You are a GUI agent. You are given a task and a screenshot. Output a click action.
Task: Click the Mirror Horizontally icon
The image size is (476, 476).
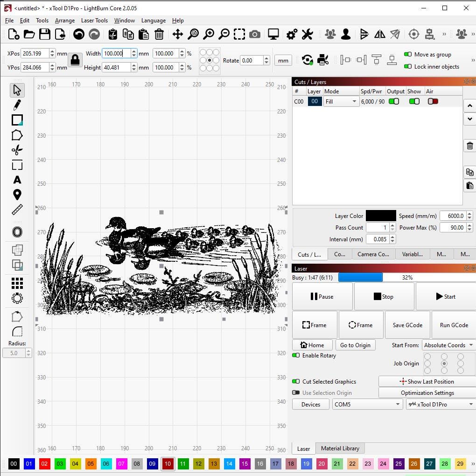[x=379, y=35]
